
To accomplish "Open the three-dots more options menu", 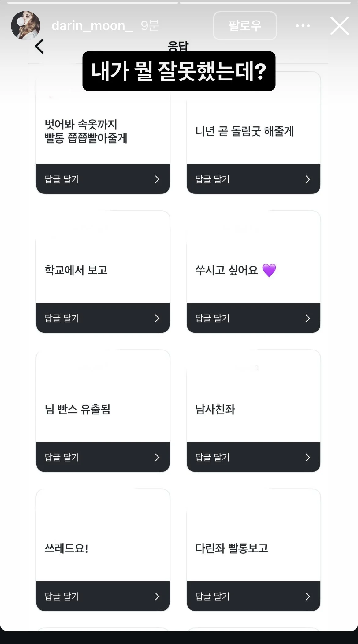I will (x=303, y=26).
